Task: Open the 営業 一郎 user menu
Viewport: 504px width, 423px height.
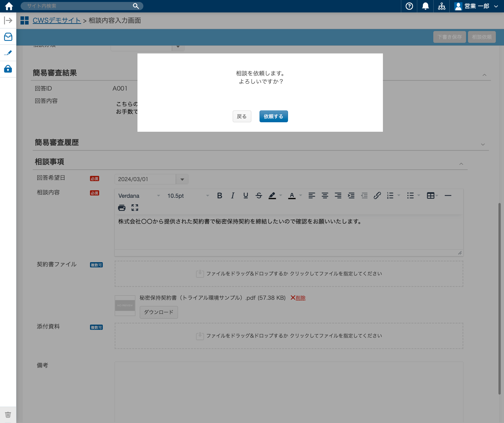Action: (x=477, y=6)
